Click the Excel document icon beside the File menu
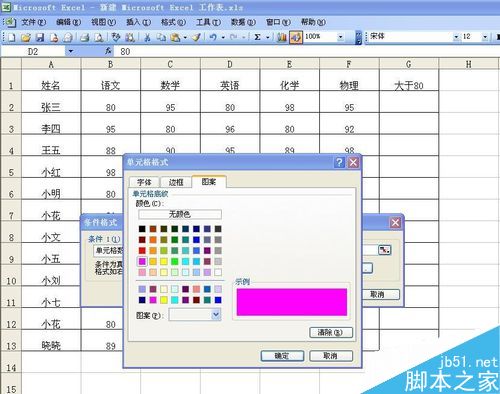Viewport: 500px width, 394px height. [10, 22]
